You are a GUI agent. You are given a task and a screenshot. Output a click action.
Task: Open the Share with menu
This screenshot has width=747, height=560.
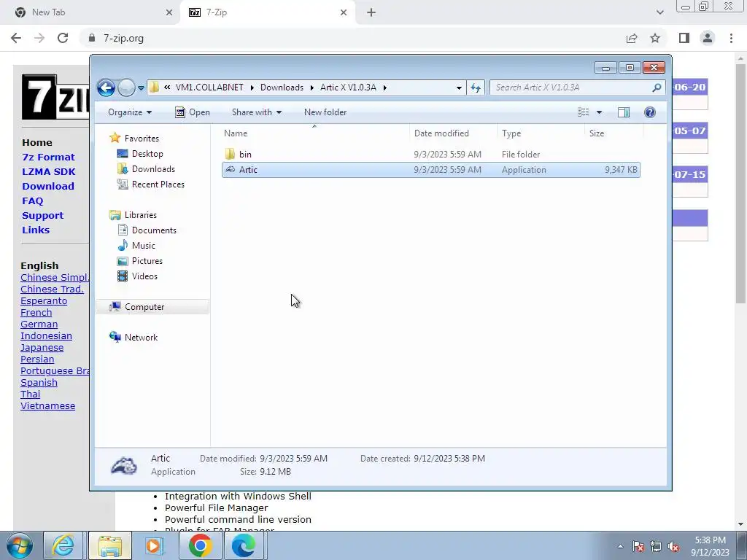(x=256, y=112)
